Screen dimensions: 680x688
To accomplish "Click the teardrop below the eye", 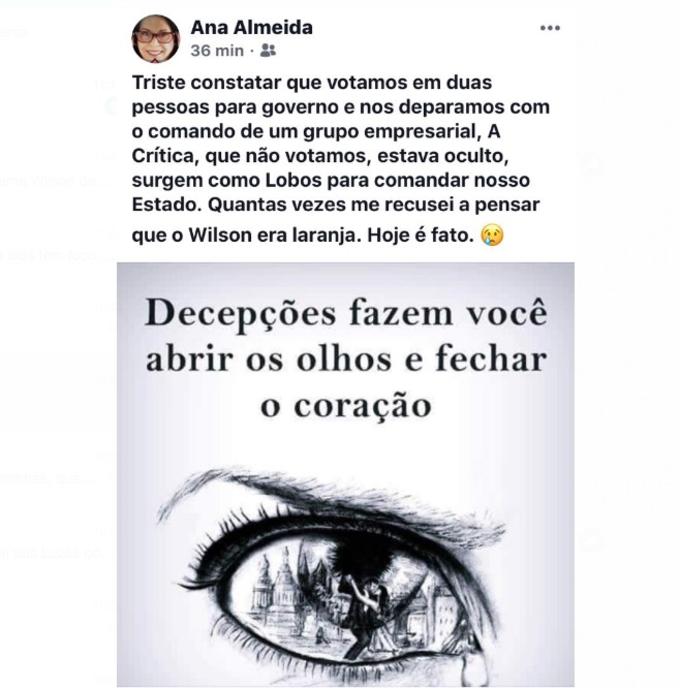I will point(473,668).
